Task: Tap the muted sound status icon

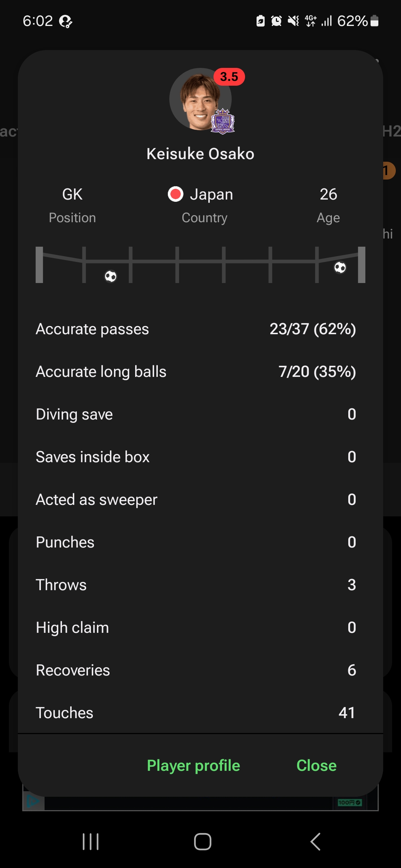Action: pyautogui.click(x=293, y=21)
